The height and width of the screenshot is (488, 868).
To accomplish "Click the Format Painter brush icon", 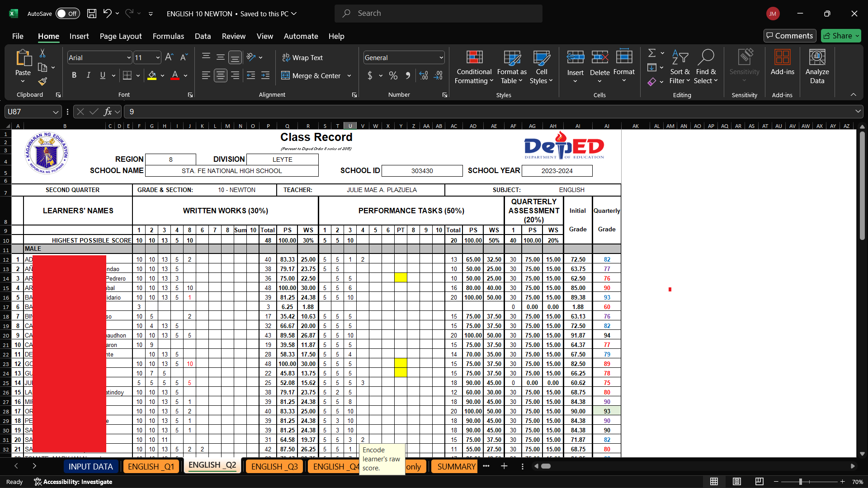I will pos(42,81).
